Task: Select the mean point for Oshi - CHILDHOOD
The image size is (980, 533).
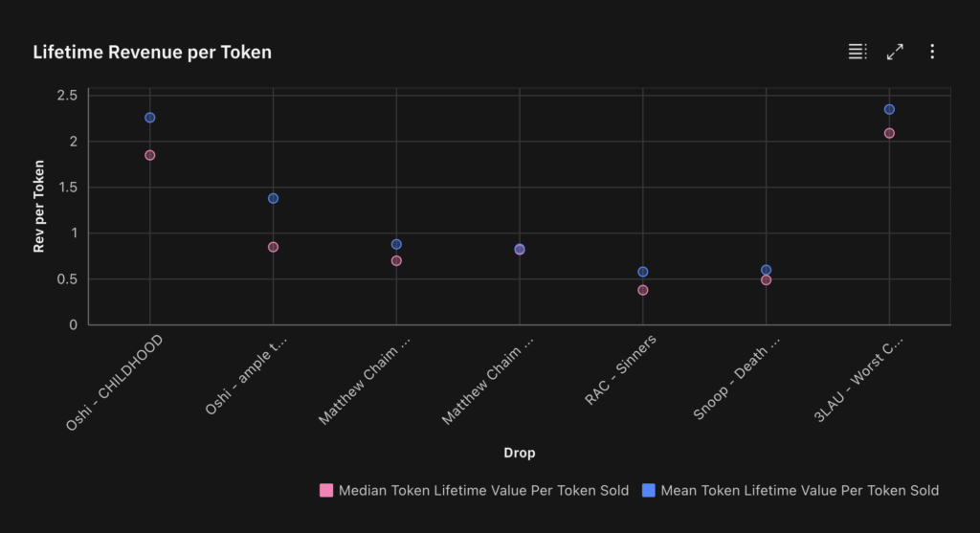Action: click(149, 118)
